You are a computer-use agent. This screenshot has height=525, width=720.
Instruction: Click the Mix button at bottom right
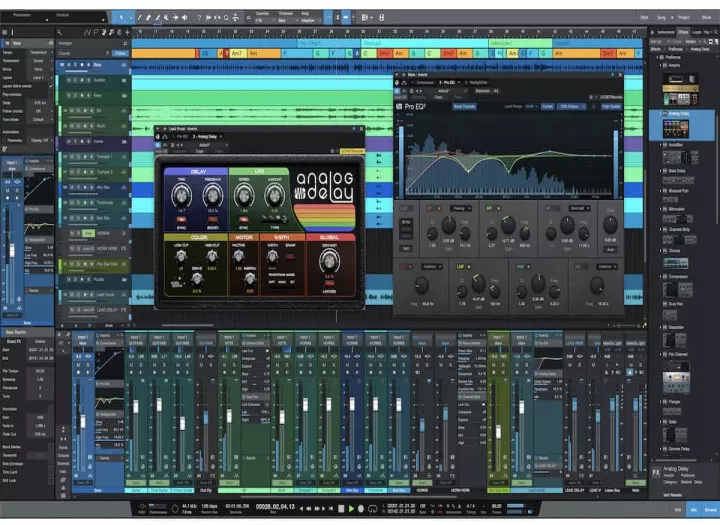[694, 510]
